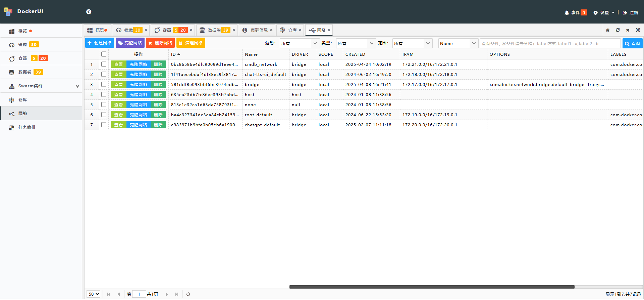
Task: Refresh current tab using the tab bar icon
Action: pyautogui.click(x=618, y=30)
